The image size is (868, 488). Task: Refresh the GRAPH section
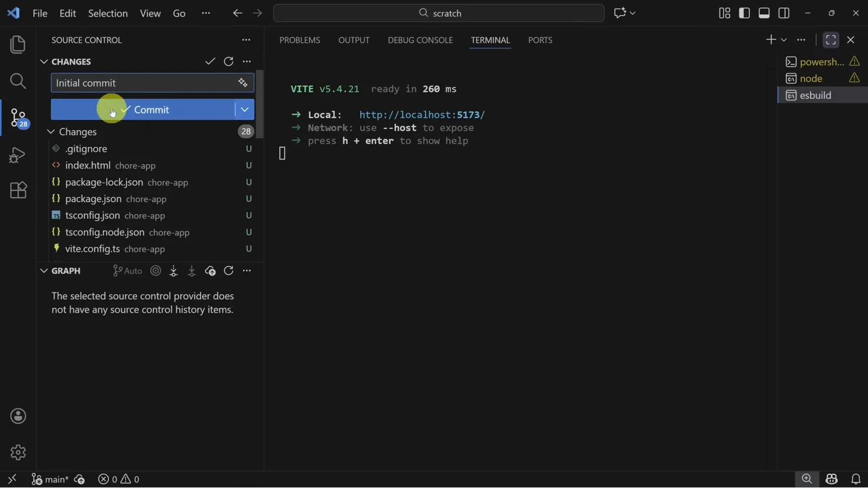(x=228, y=271)
